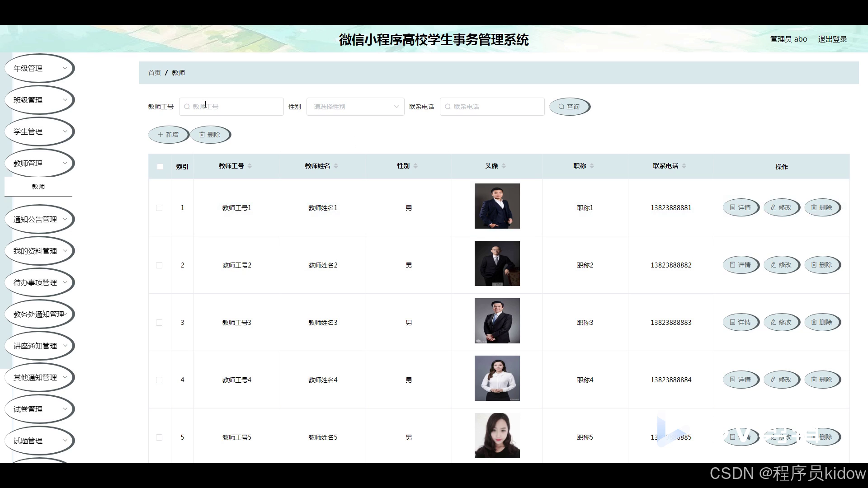This screenshot has height=488, width=868.
Task: Click the plus icon on the 新增 button
Action: click(x=160, y=134)
